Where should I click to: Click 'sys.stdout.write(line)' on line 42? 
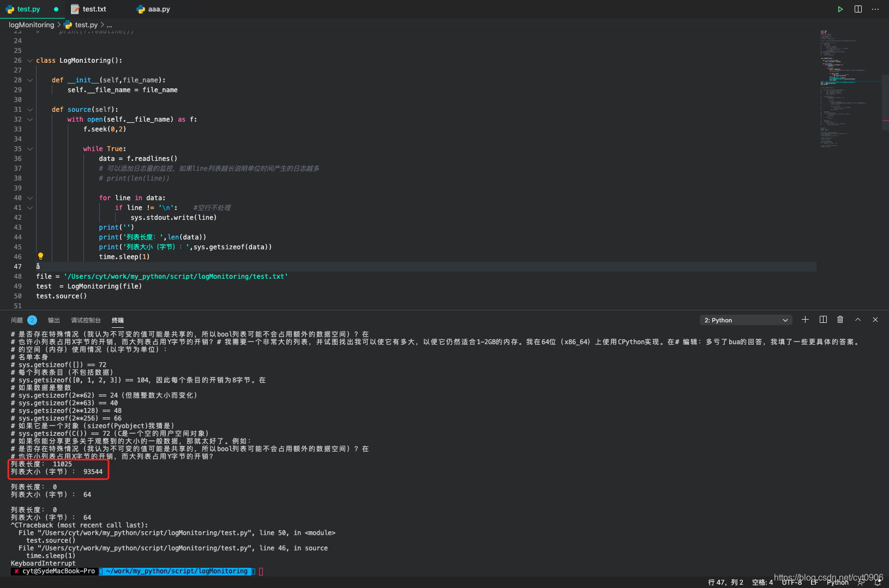173,218
